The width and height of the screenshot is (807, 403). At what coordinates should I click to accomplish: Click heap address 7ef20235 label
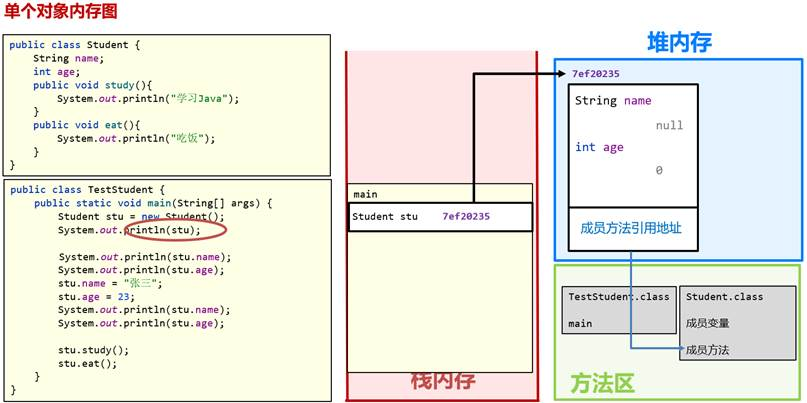pos(595,74)
